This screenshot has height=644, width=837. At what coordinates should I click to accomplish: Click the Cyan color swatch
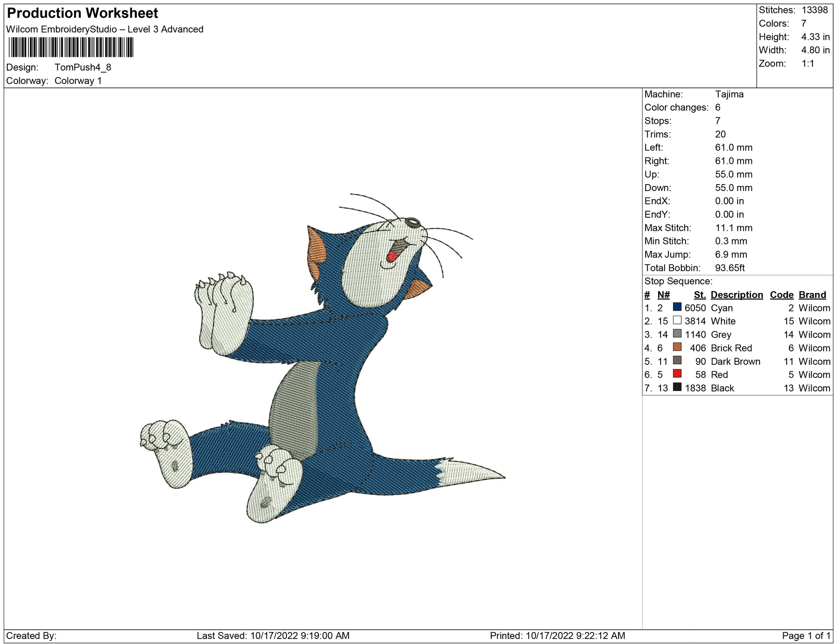click(x=677, y=307)
